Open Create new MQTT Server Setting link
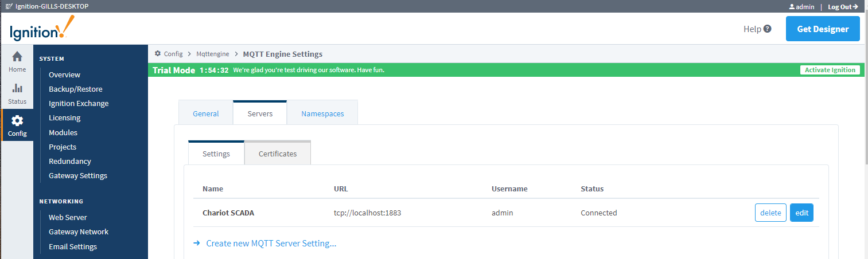Viewport: 868px width, 259px height. pyautogui.click(x=271, y=243)
